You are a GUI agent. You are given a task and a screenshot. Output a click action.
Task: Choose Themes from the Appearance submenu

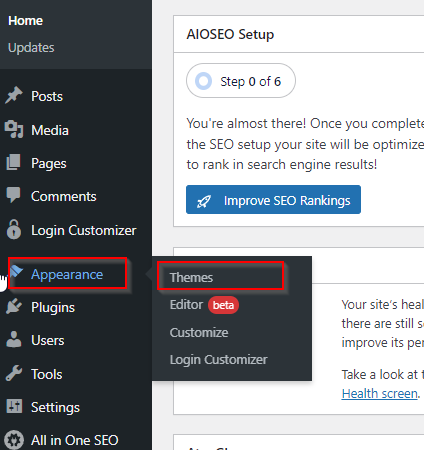point(191,277)
